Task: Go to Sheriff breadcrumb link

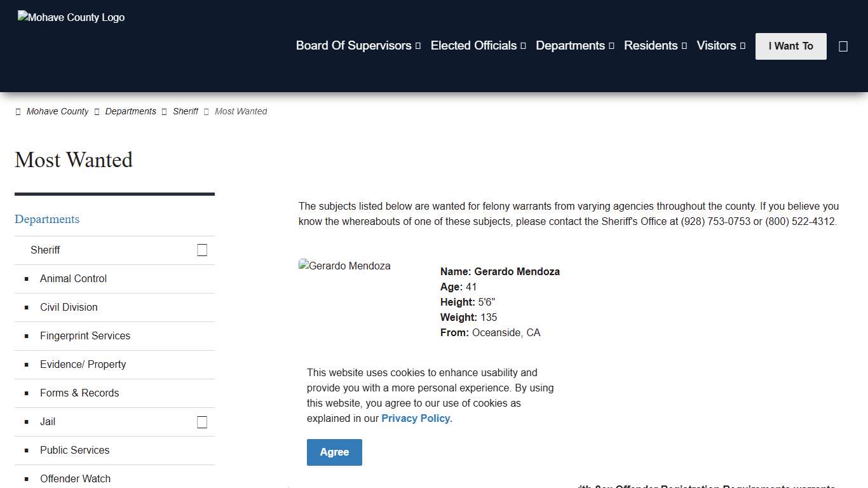Action: click(x=186, y=112)
